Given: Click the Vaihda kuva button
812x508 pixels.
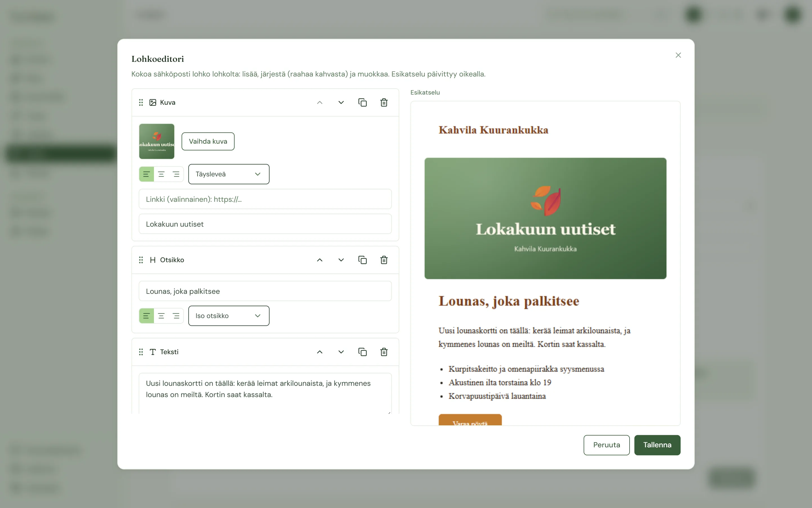Looking at the screenshot, I should (x=208, y=141).
